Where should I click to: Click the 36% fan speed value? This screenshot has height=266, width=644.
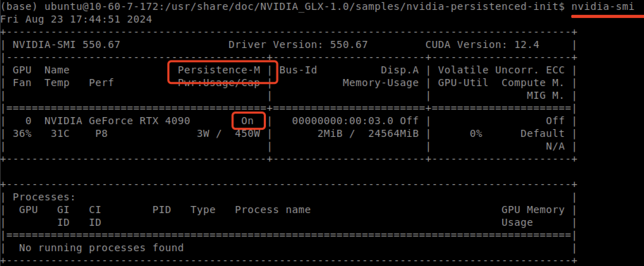(x=22, y=134)
